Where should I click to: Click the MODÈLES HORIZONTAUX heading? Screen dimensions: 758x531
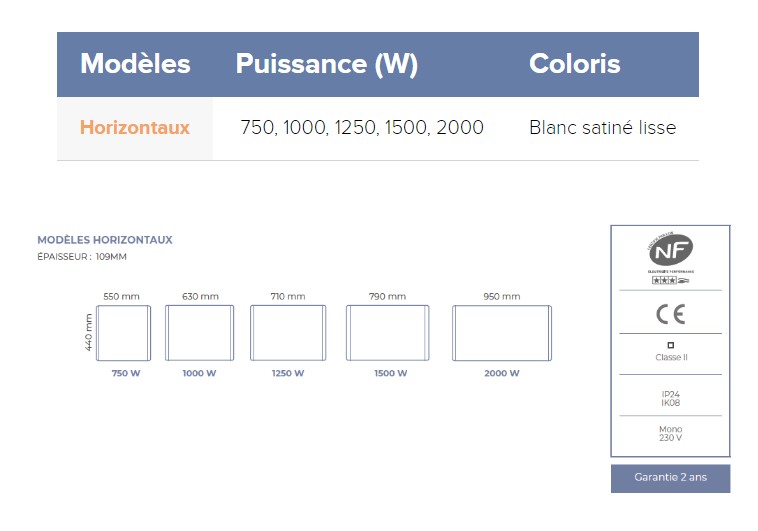tap(105, 240)
